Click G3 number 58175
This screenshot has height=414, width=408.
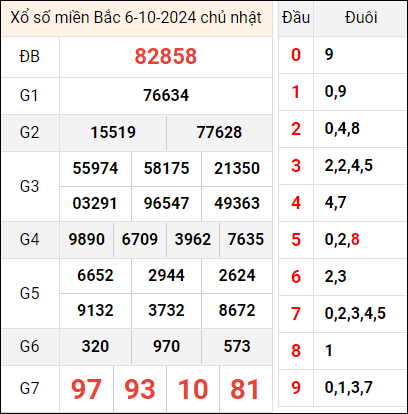click(166, 168)
